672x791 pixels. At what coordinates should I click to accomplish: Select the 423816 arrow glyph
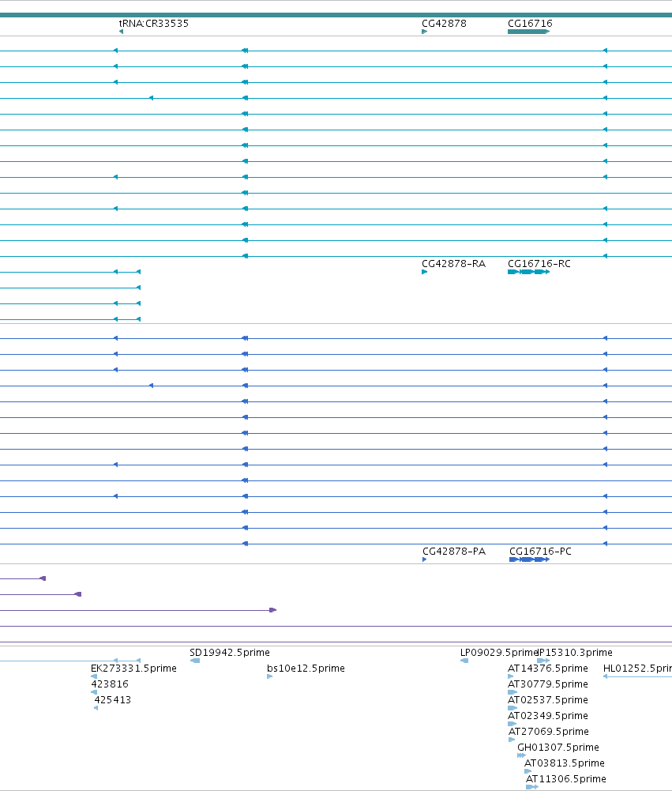click(94, 692)
